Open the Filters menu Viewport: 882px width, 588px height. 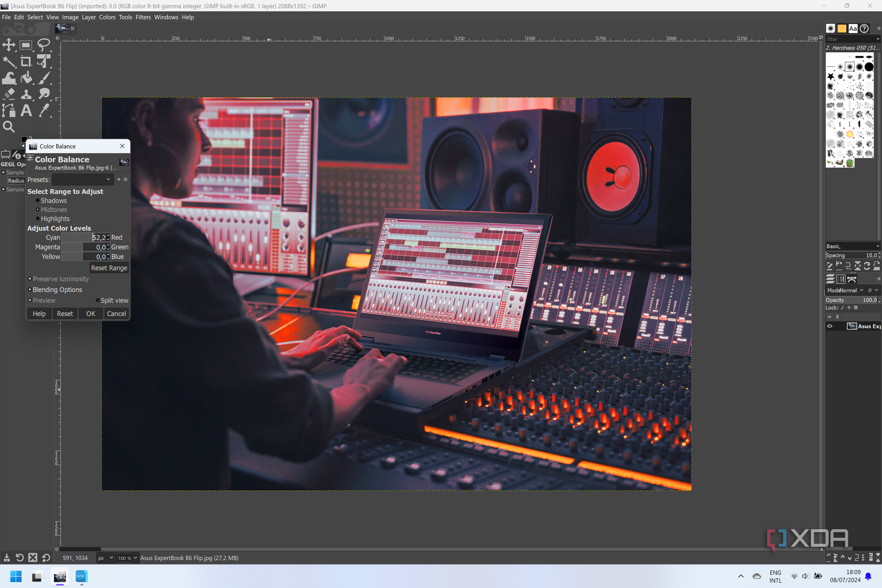143,17
